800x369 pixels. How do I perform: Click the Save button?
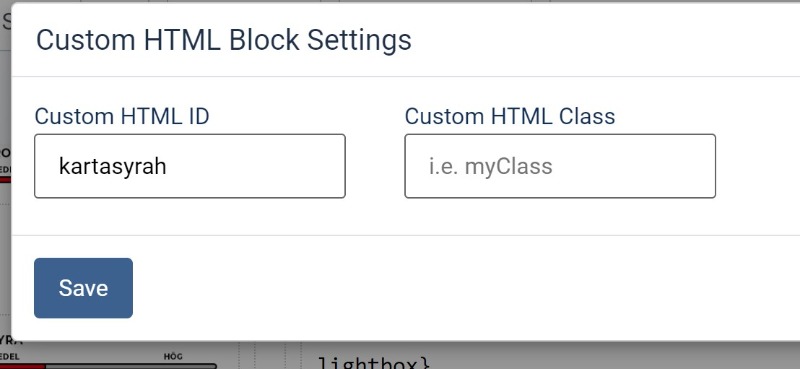pyautogui.click(x=83, y=288)
